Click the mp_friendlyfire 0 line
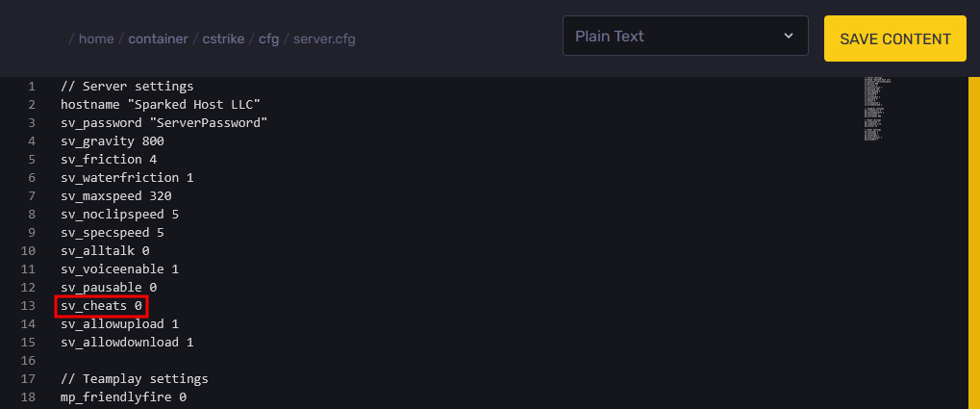 [123, 396]
